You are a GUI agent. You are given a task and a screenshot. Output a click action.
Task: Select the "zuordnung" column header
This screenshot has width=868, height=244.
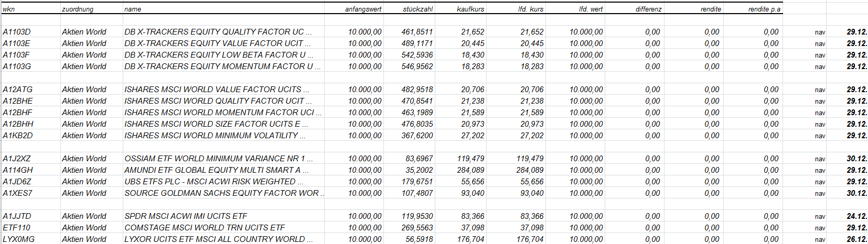[78, 9]
